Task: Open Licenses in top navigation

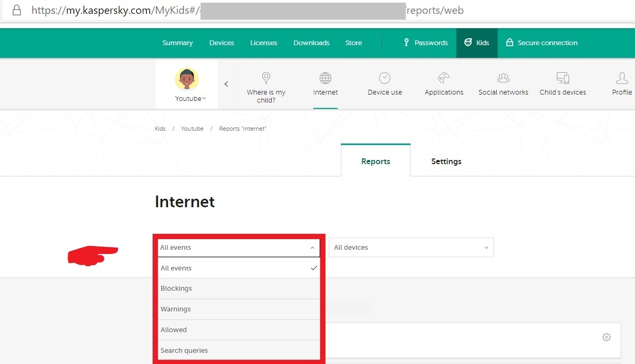Action: [264, 43]
